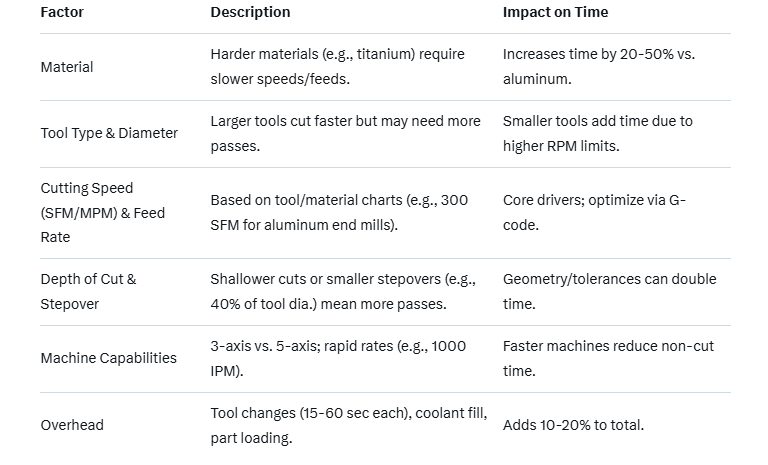768x465 pixels.
Task: Click the '3-axis vs. 5-axis' description
Action: pos(338,358)
